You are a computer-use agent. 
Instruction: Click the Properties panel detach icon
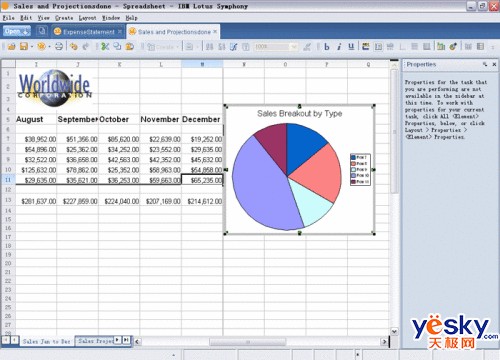pyautogui.click(x=485, y=64)
